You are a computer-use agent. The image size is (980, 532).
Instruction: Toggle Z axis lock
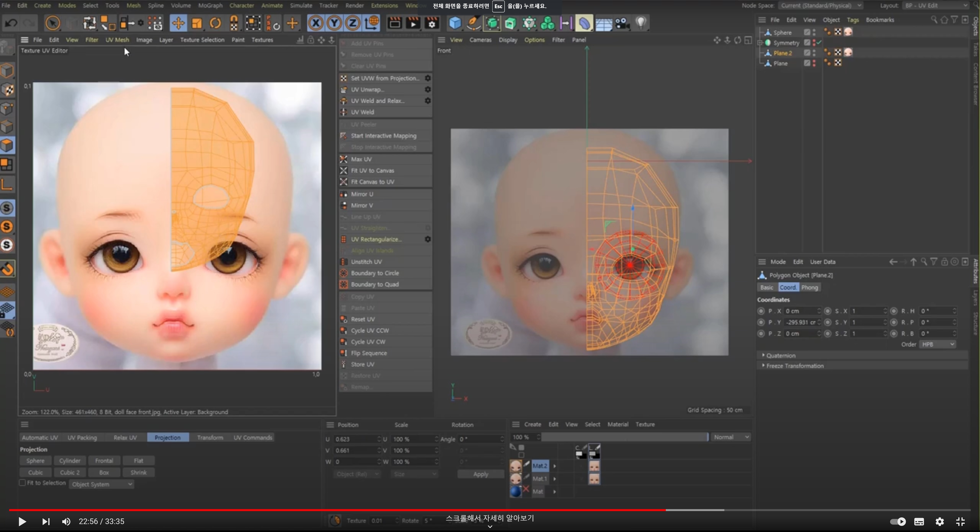353,23
